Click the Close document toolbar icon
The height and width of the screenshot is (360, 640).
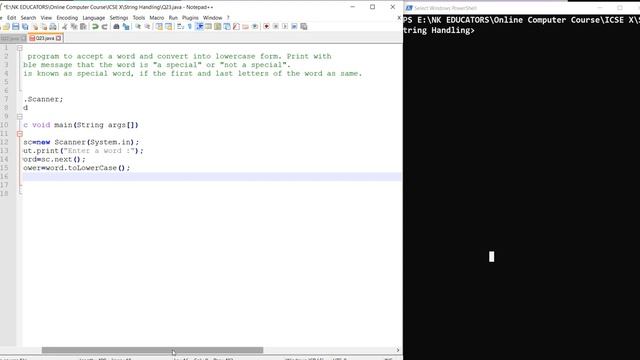[35, 27]
